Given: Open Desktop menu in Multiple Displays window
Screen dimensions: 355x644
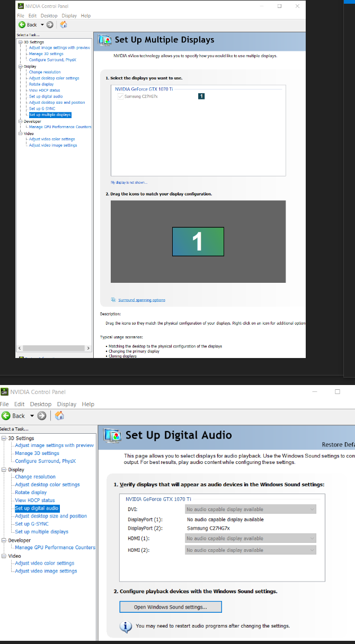Looking at the screenshot, I should tap(49, 16).
